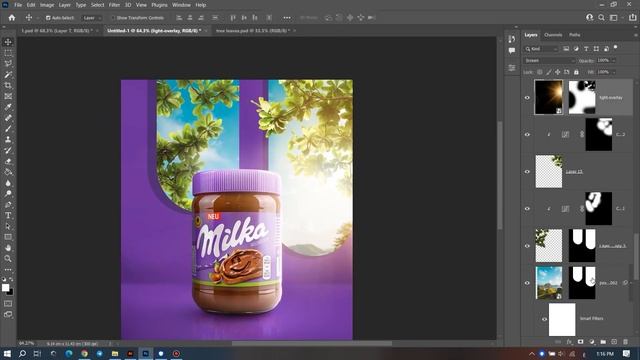
Task: Open the Screen blend mode dropdown
Action: pyautogui.click(x=549, y=60)
